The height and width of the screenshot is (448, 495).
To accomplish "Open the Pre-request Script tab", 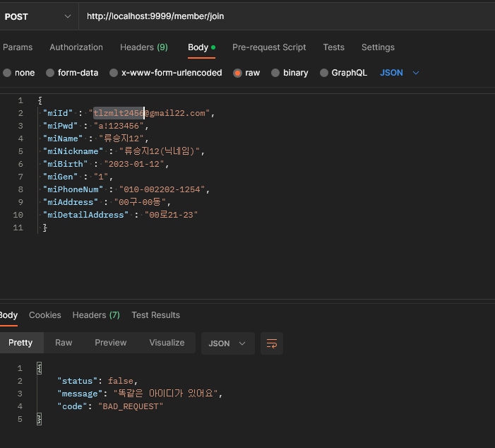I will pyautogui.click(x=269, y=47).
